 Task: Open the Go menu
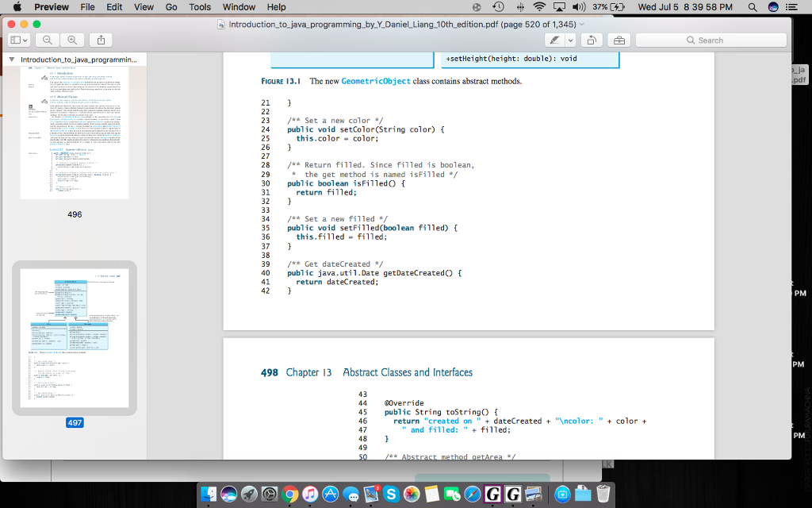click(170, 7)
